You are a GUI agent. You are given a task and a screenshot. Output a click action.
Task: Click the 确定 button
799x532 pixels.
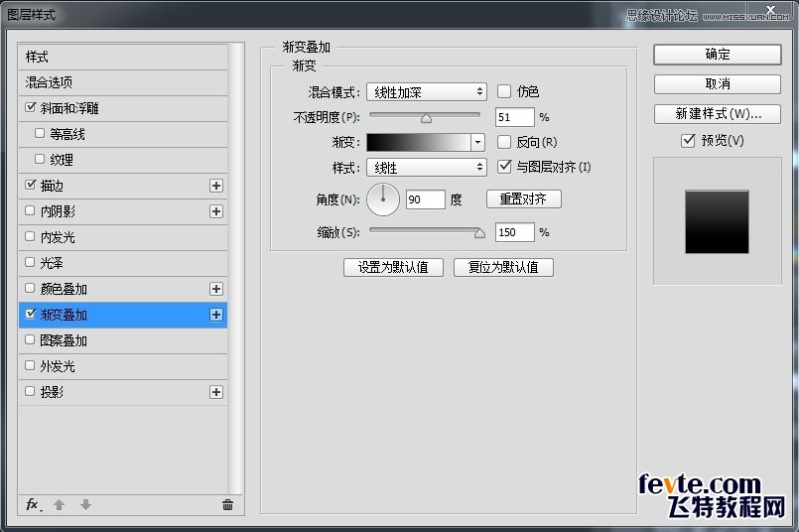717,54
